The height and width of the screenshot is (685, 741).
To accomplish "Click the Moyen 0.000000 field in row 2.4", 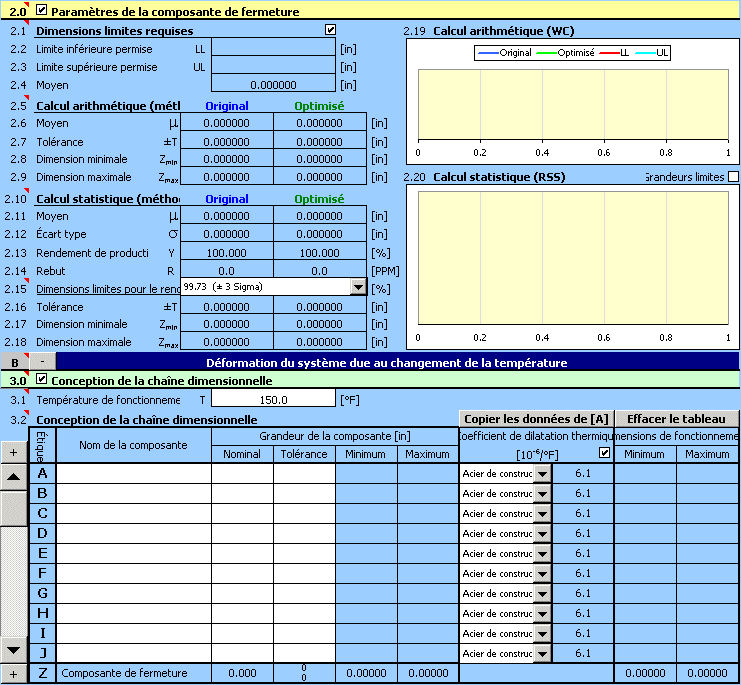I will coord(273,84).
